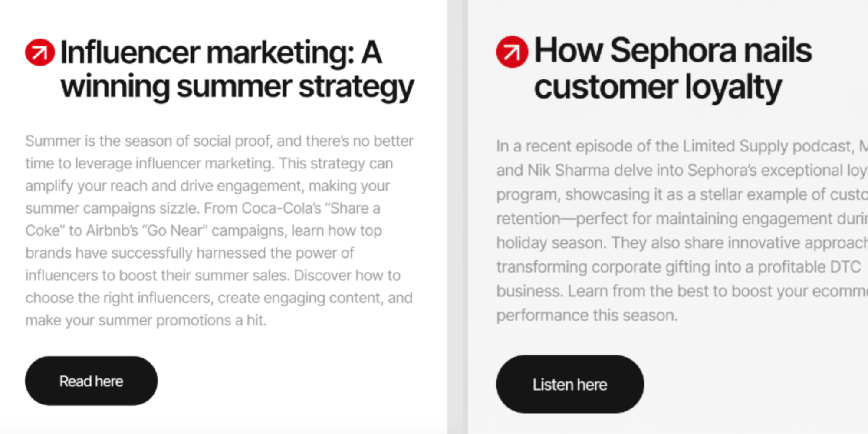Screen dimensions: 868x434
Task: Click 'profitable DTC' in the Sephora blurb
Action: pyautogui.click(x=809, y=267)
